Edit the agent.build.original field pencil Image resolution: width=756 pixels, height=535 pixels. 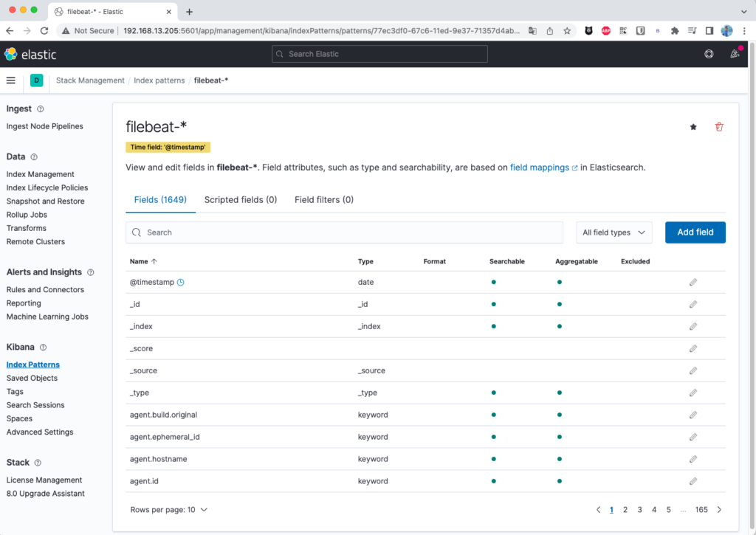693,415
